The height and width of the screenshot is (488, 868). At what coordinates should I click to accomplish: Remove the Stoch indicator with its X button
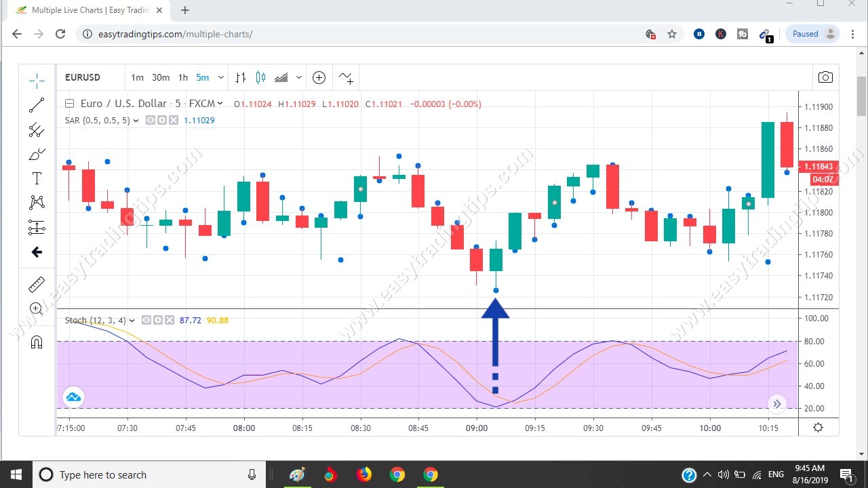(170, 320)
